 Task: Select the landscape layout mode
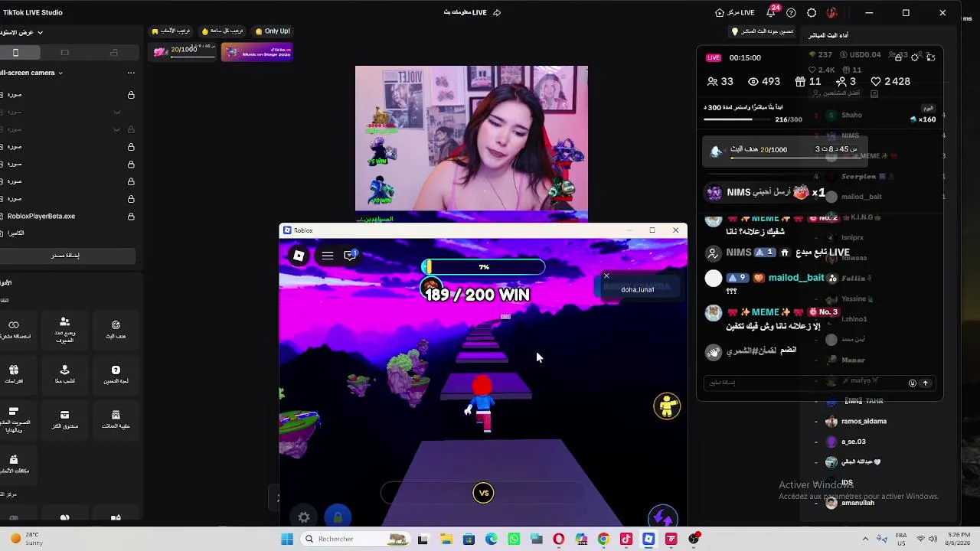click(64, 53)
